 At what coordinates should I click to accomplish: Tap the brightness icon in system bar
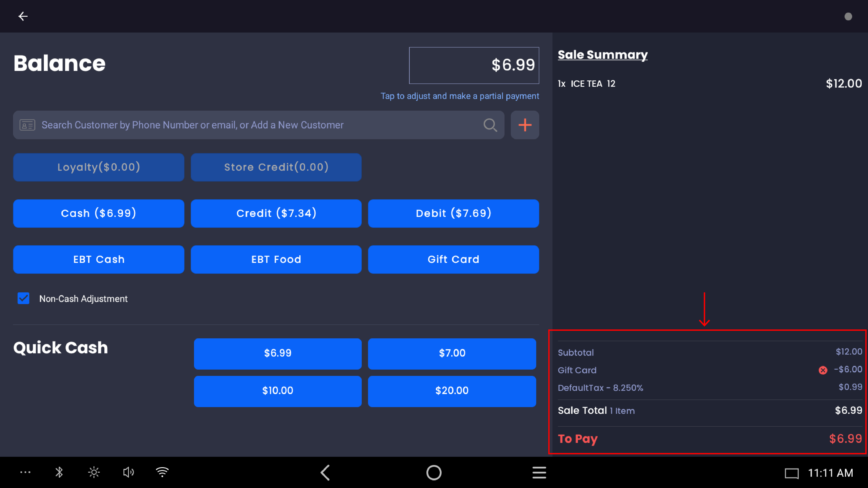pos(94,472)
